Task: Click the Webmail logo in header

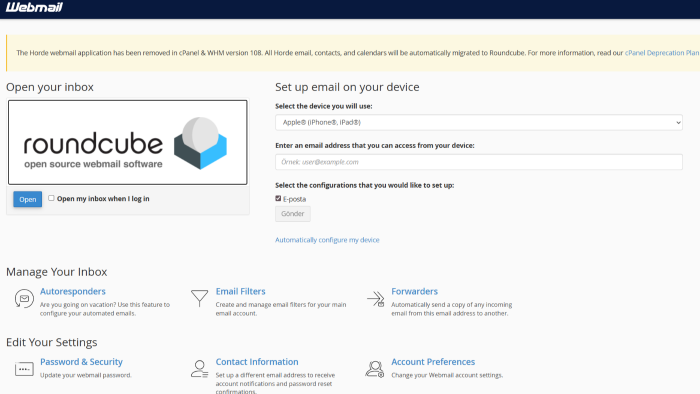Action: (x=34, y=7)
